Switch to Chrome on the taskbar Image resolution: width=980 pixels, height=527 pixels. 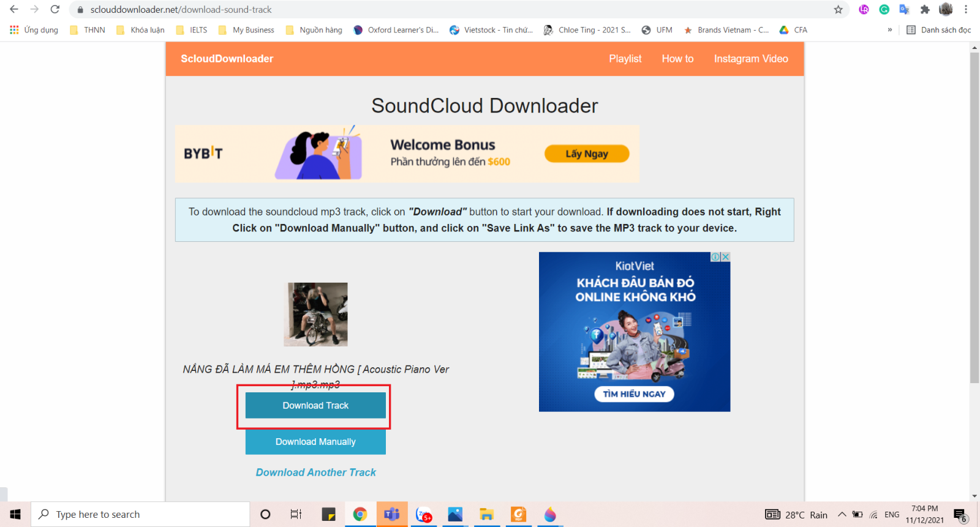360,515
